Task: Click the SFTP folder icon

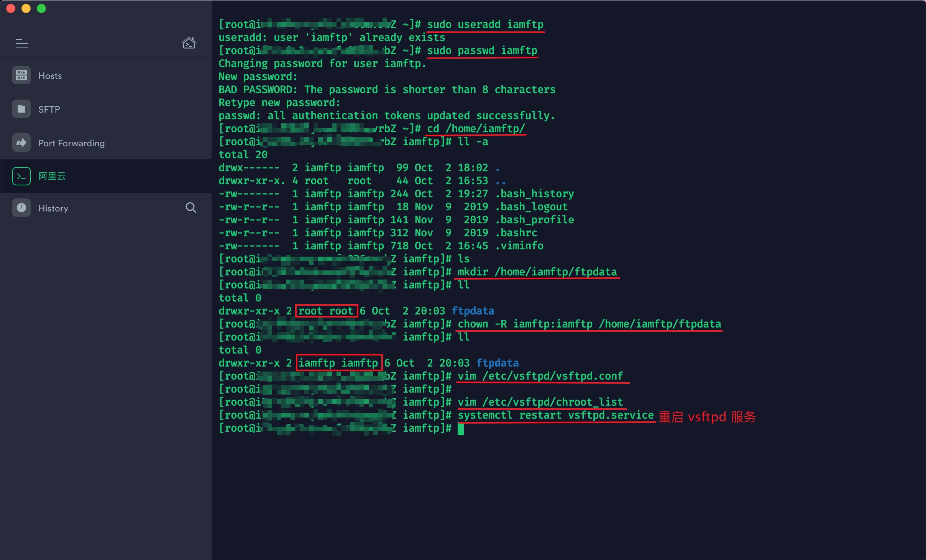Action: 21,109
